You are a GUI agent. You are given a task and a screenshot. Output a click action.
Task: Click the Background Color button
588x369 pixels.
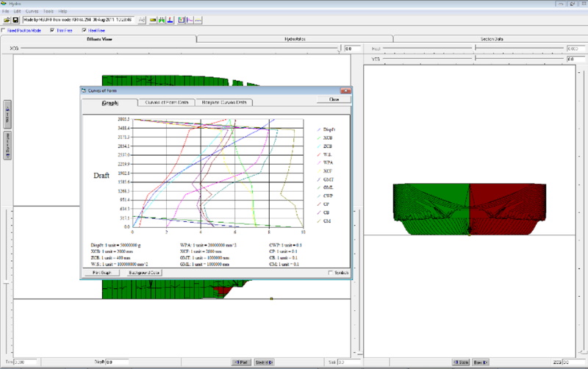(144, 273)
